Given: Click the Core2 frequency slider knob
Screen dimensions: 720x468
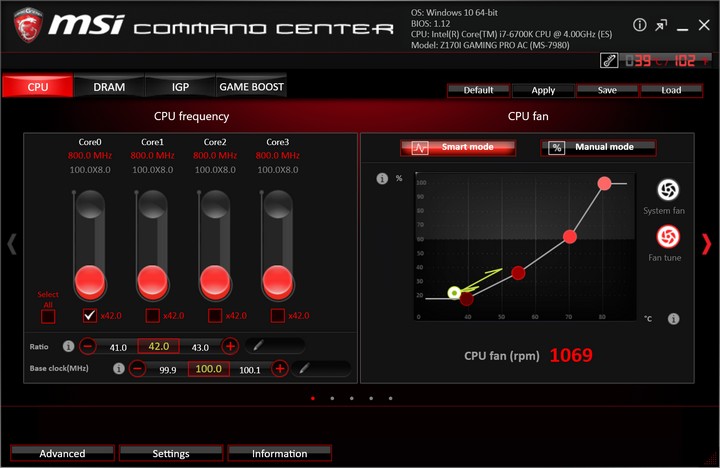Looking at the screenshot, I should click(215, 281).
